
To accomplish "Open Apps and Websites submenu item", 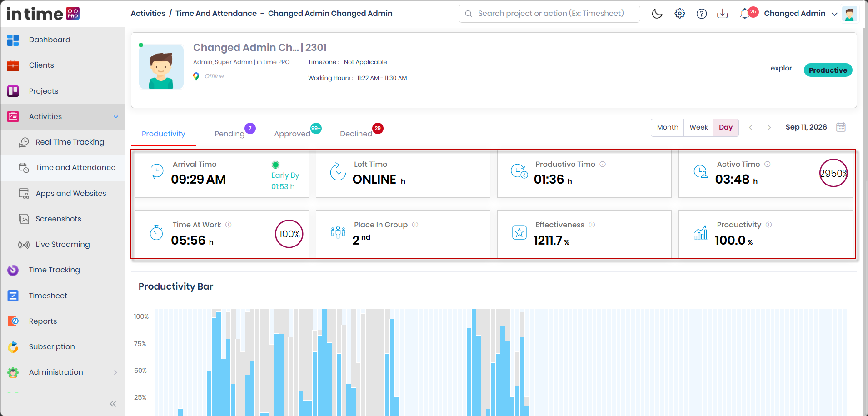I will tap(62, 194).
